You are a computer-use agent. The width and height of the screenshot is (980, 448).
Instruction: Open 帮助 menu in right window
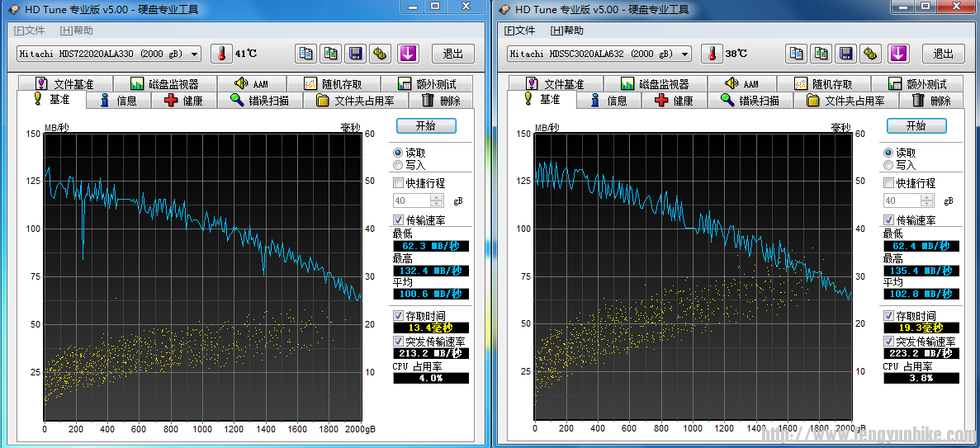point(566,31)
